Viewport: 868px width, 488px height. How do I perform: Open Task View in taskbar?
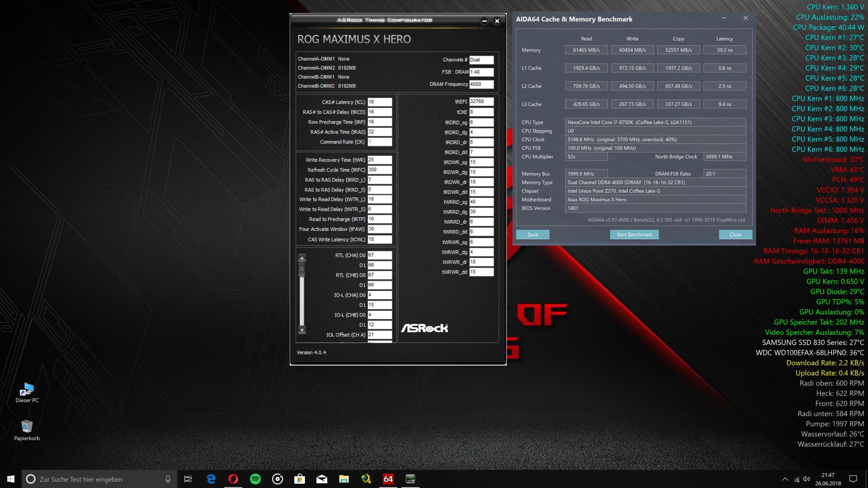[x=188, y=479]
